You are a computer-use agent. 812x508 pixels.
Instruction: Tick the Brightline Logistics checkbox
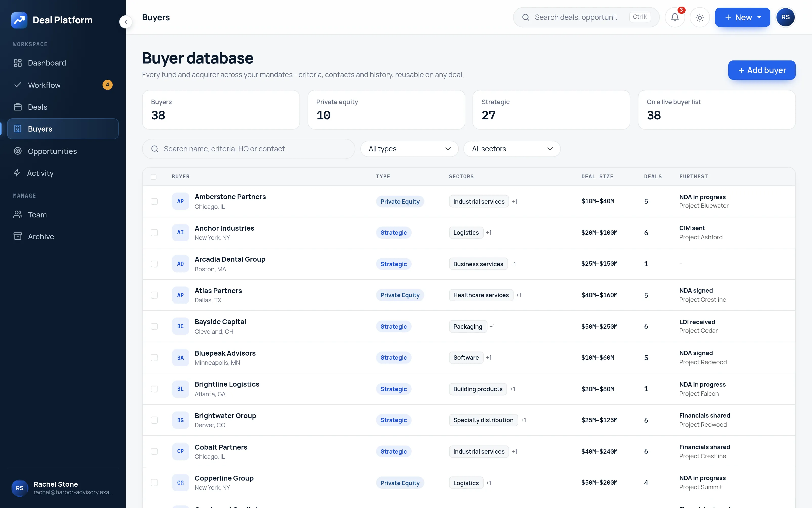154,389
